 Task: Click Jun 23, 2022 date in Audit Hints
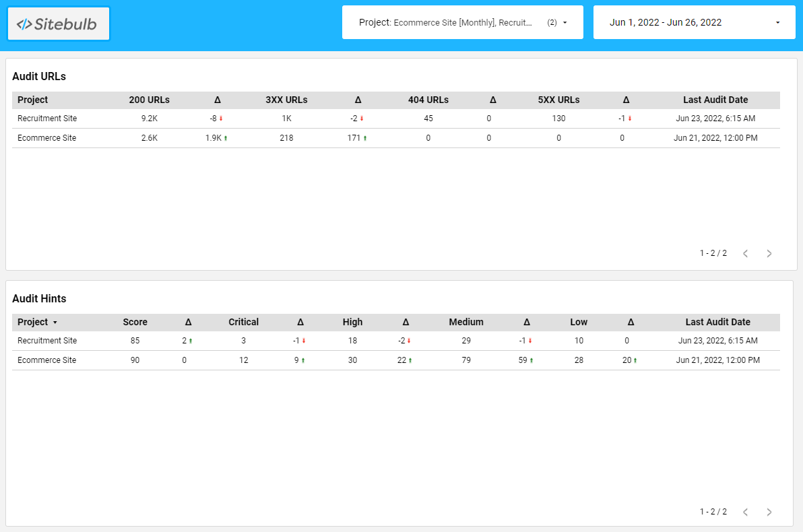pyautogui.click(x=718, y=341)
